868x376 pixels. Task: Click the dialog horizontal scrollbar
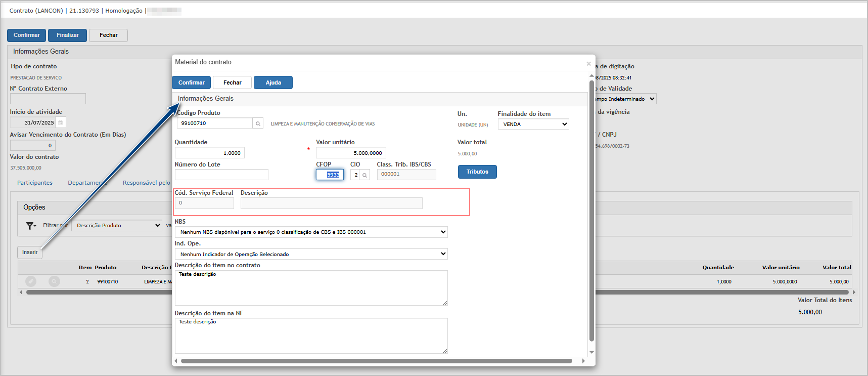[x=376, y=361]
